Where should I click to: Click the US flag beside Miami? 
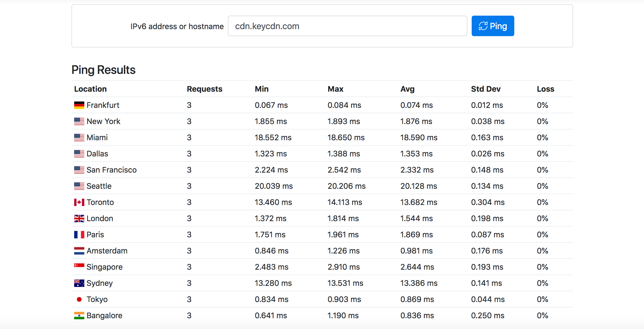[79, 138]
